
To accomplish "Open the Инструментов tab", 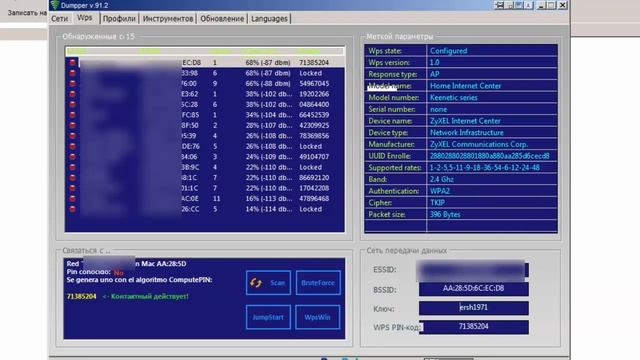I will 168,19.
